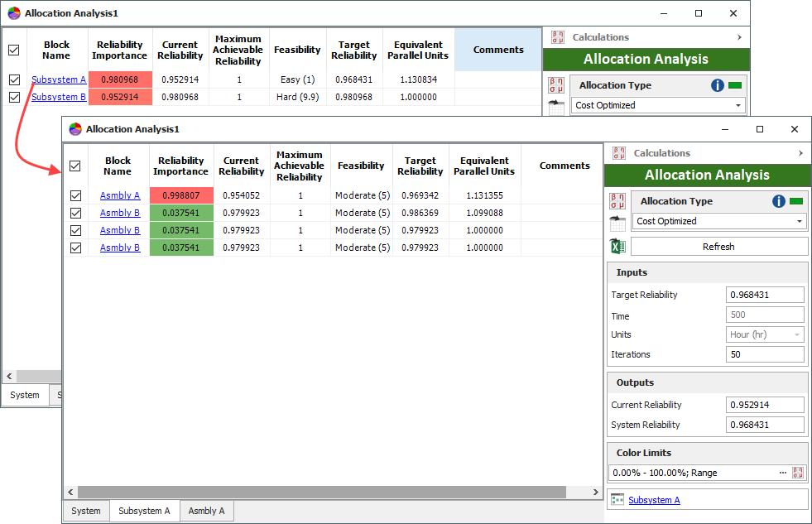Open the blue Allocation Type info icon
Image resolution: width=812 pixels, height=524 pixels.
(778, 201)
